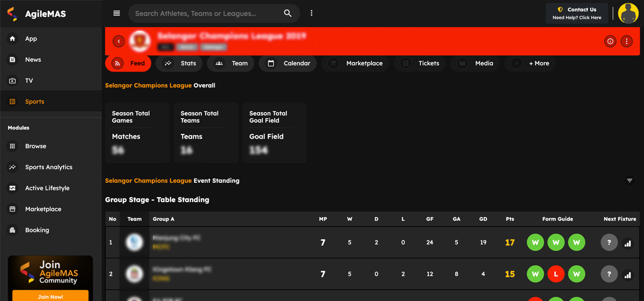This screenshot has height=301, width=644.
Task: Click the league crest logo
Action: pos(140,41)
